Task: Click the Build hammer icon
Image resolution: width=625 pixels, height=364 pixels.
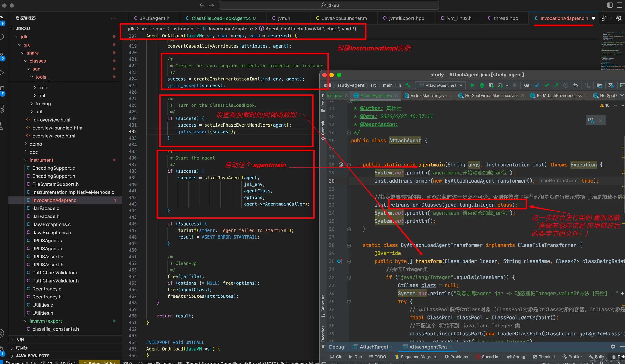Action: click(x=408, y=85)
